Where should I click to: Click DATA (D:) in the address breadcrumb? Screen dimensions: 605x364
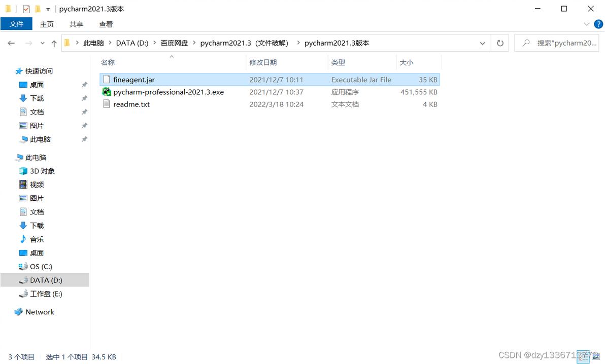point(132,43)
